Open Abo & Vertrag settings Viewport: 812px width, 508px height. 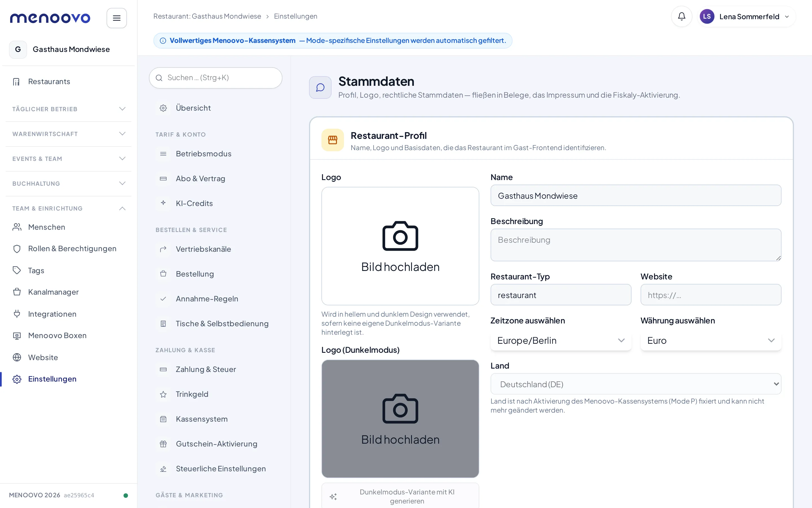[216, 179]
